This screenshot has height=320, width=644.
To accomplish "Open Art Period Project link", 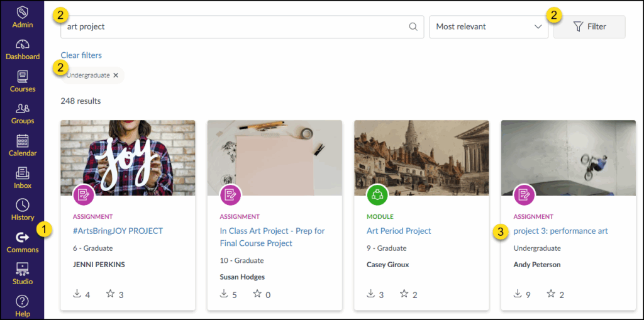I will tap(399, 231).
